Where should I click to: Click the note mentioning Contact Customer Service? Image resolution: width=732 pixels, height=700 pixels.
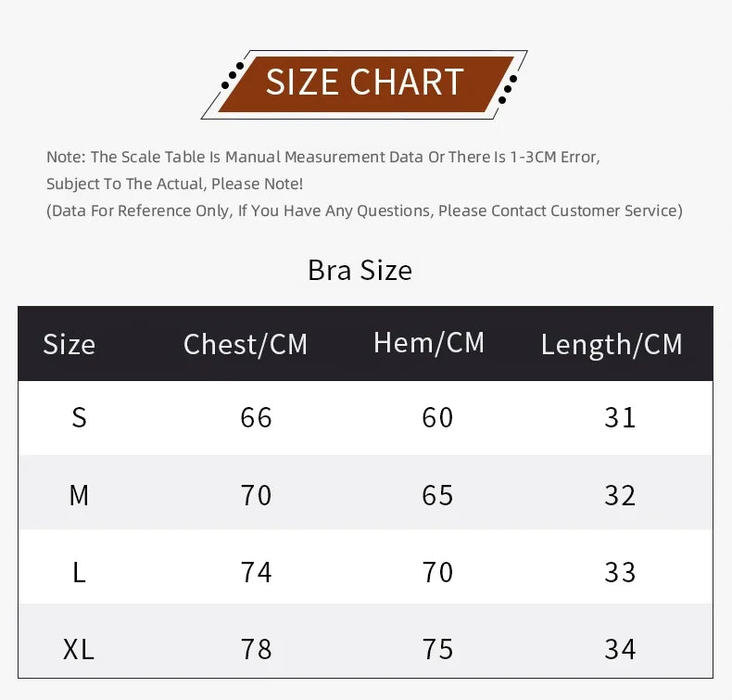click(364, 210)
